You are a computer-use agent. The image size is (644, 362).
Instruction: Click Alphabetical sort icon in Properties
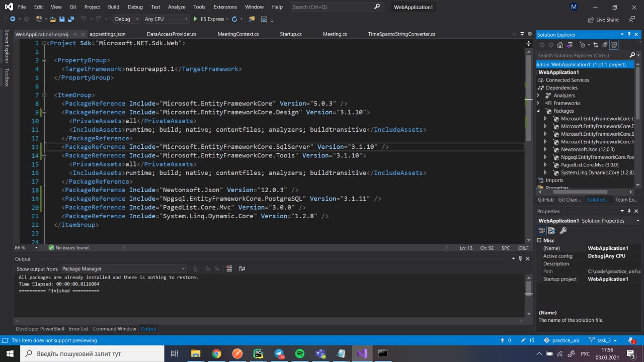551,231
